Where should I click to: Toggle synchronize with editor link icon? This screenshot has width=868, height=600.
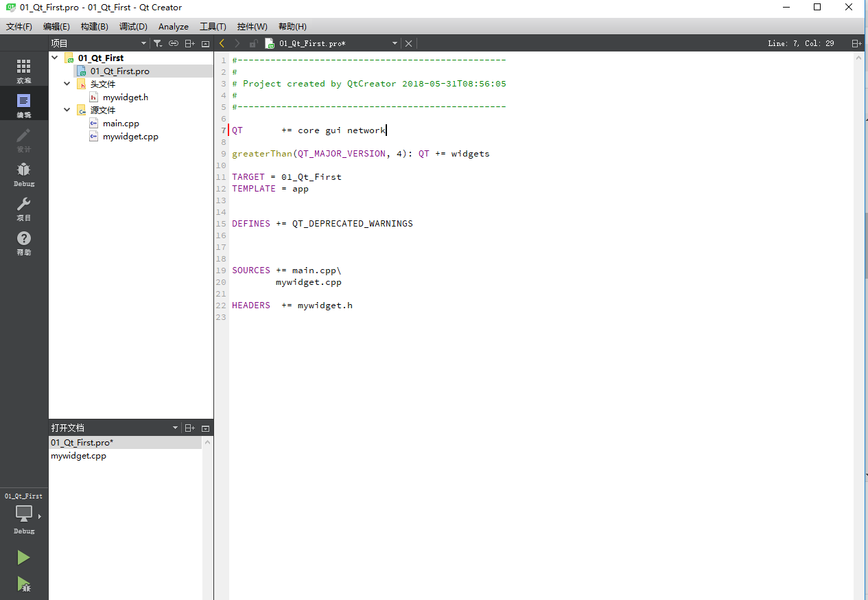[x=174, y=43]
